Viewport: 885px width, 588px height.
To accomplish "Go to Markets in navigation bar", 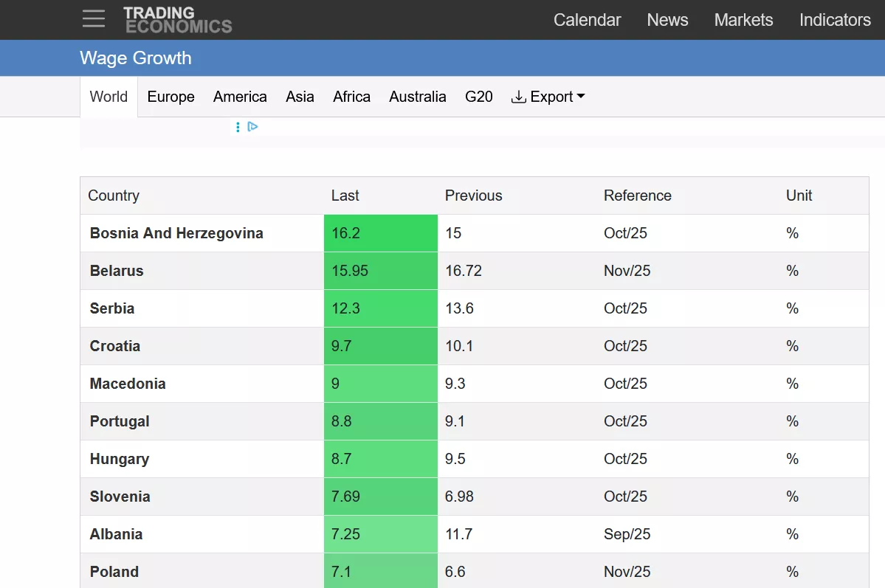I will click(743, 20).
